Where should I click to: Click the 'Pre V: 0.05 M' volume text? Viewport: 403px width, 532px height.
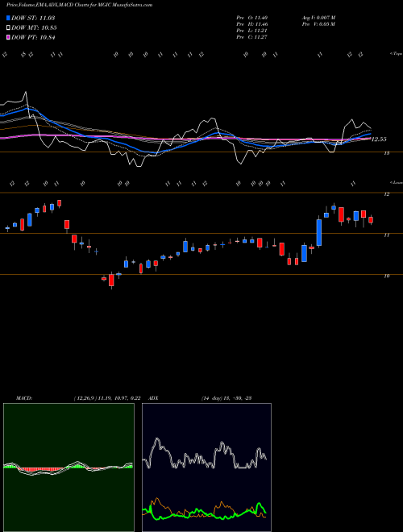point(318,24)
